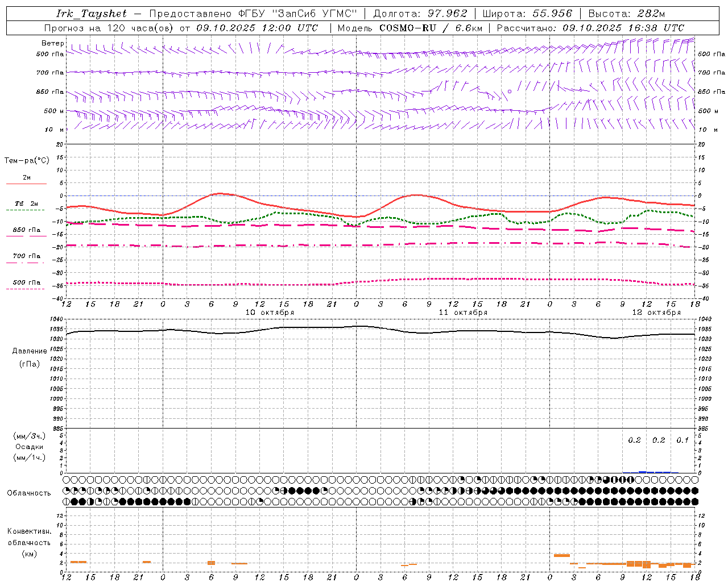Image resolution: width=728 pixels, height=582 pixels.
Task: Click the Конвективн. panel label
Action: (x=29, y=531)
